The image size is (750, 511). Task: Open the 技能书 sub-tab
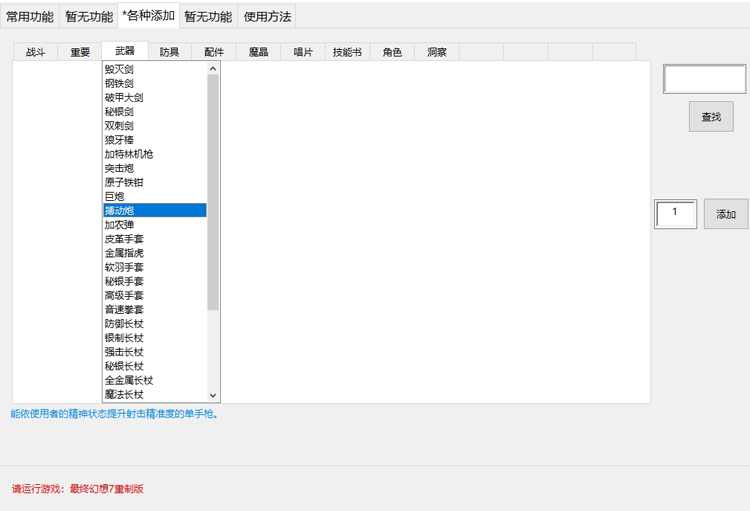click(347, 52)
